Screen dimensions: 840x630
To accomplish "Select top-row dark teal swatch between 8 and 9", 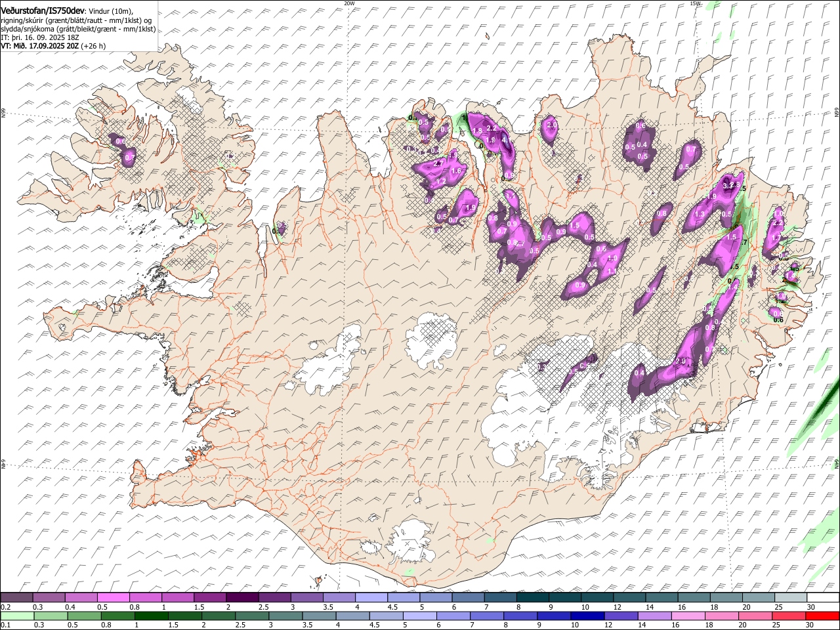I will [x=533, y=598].
